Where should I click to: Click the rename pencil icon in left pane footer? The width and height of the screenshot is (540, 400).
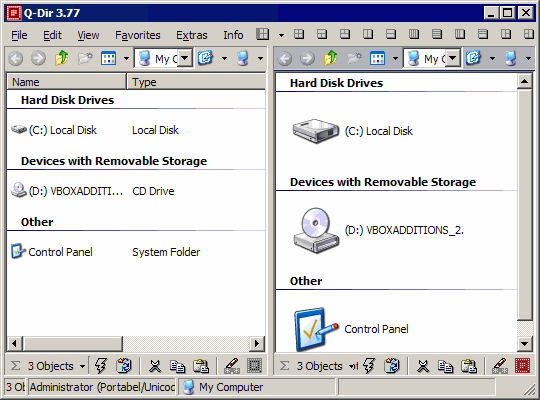click(232, 366)
